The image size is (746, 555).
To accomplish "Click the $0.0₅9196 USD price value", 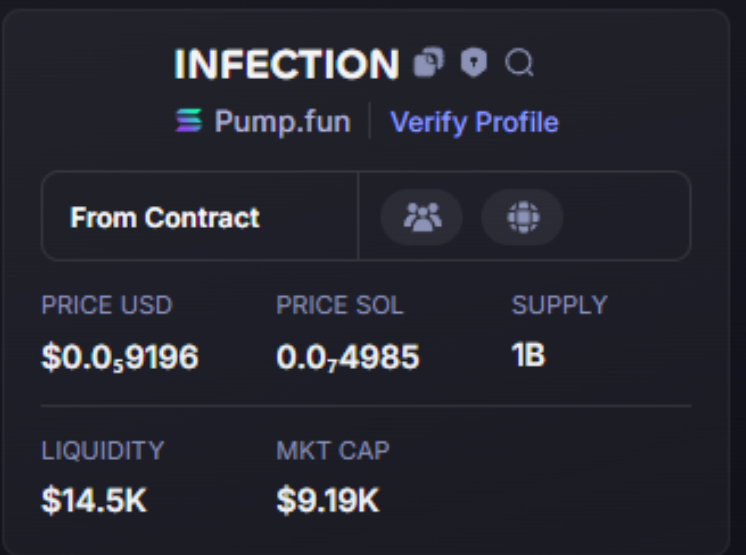I will point(120,357).
